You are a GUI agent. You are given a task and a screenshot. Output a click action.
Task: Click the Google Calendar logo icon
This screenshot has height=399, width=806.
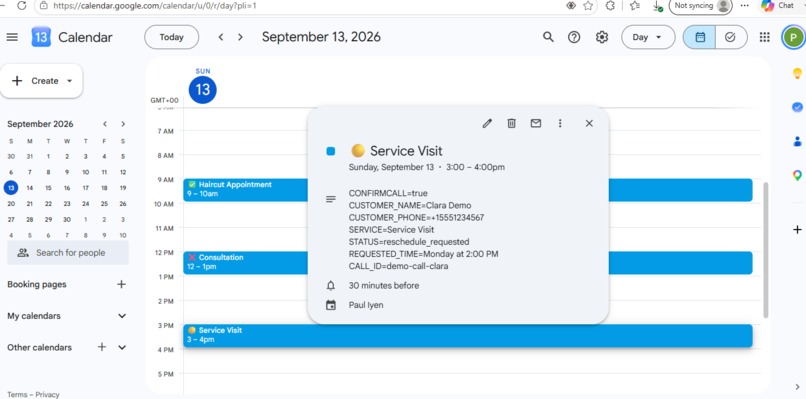pos(41,37)
